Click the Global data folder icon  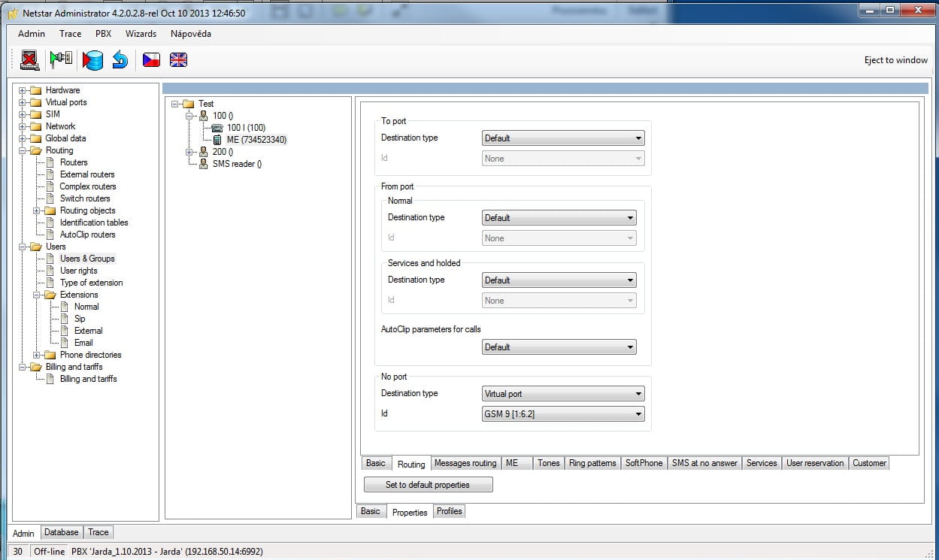coord(35,138)
